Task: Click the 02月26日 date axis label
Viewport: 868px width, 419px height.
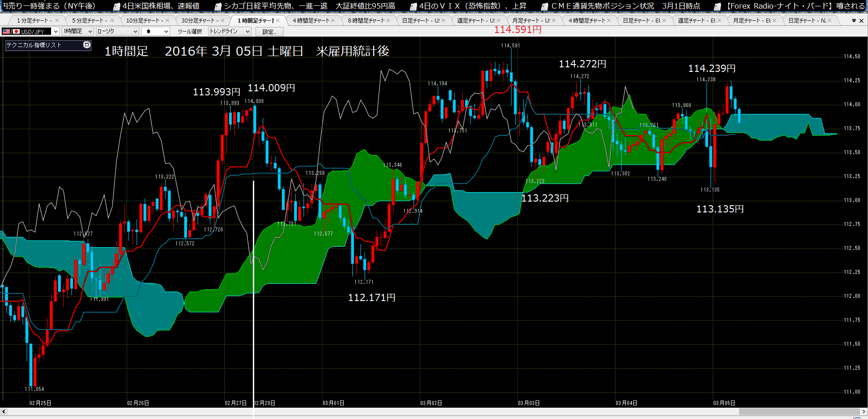Action: tap(138, 403)
